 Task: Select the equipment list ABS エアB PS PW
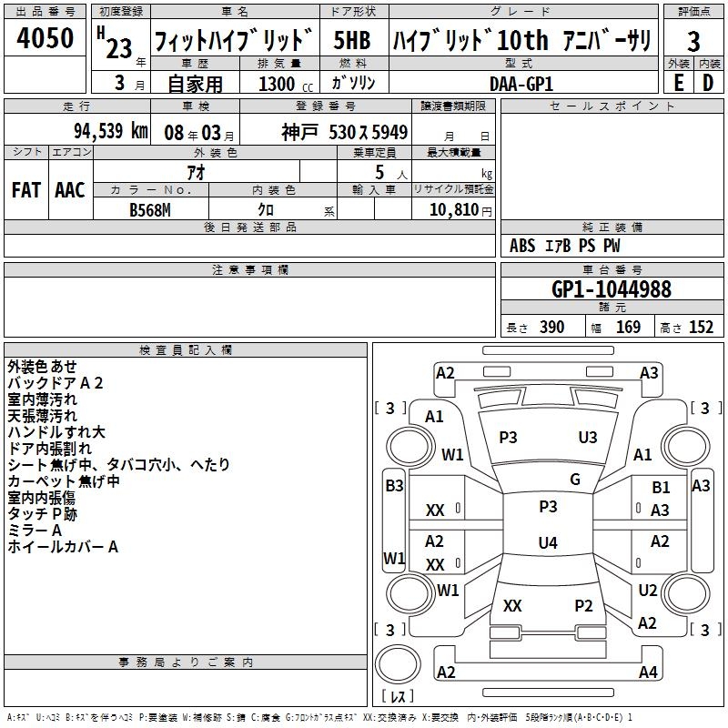(x=564, y=246)
